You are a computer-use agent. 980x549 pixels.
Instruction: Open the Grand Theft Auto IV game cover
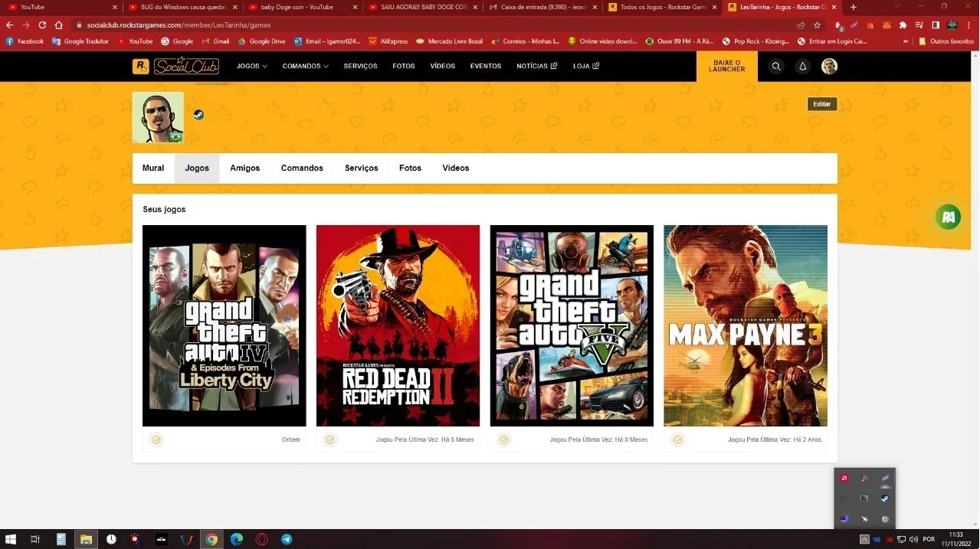click(x=225, y=325)
